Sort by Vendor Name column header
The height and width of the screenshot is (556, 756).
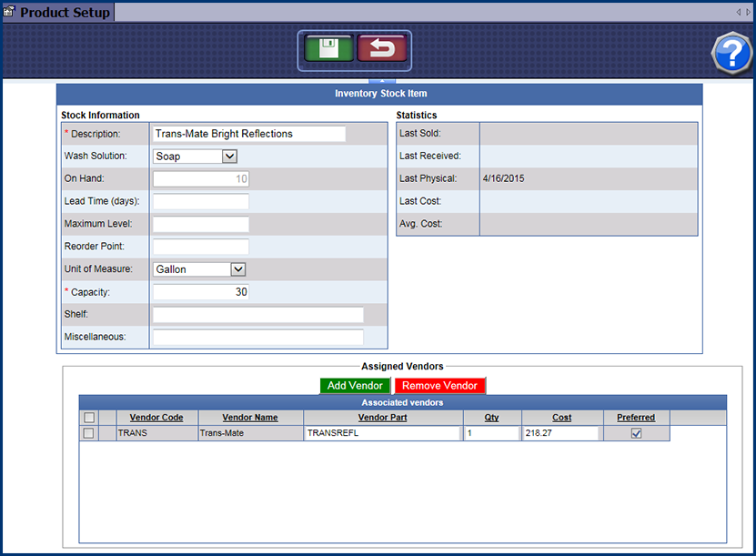click(250, 418)
